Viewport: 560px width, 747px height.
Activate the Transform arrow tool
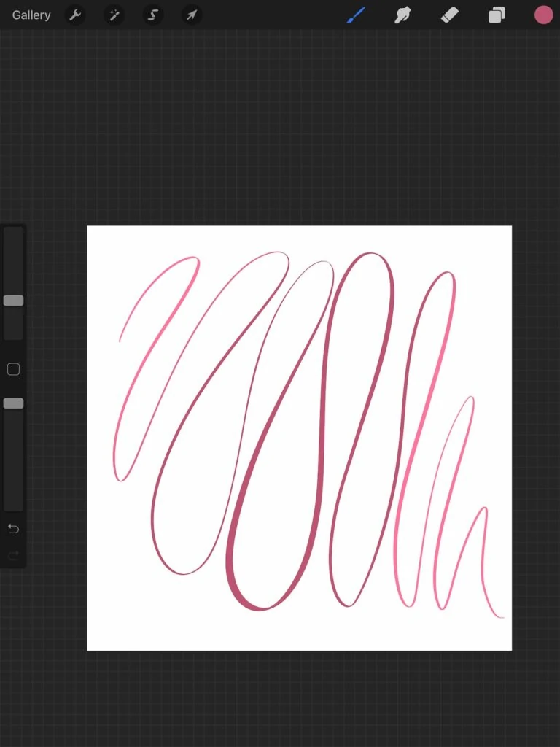coord(192,15)
